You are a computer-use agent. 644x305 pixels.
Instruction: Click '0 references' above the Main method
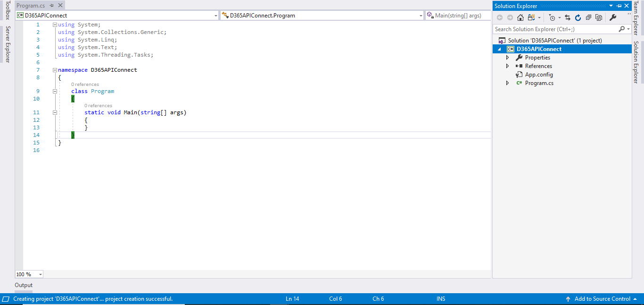[x=98, y=106]
